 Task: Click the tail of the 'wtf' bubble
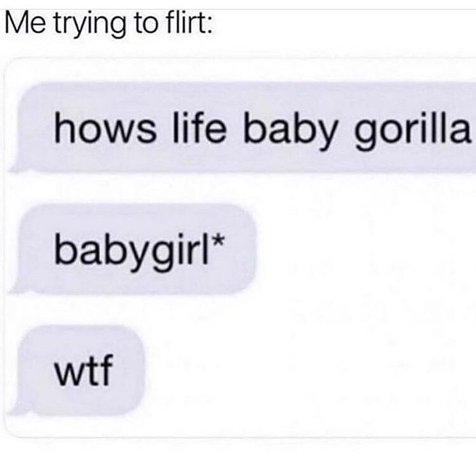(17, 410)
